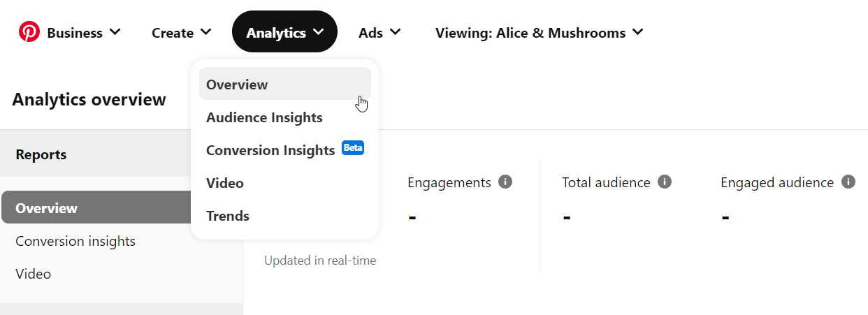868x315 pixels.
Task: Click the Engagements metric label
Action: [449, 182]
